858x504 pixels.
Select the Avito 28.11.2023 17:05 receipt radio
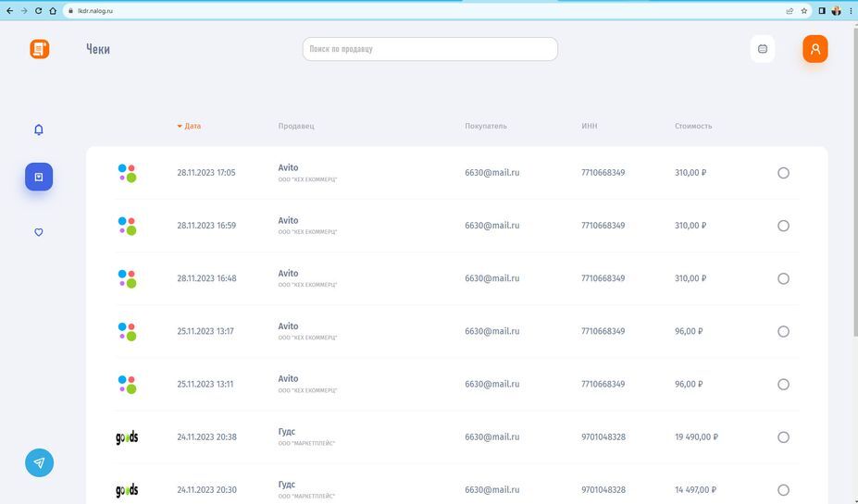(x=783, y=173)
